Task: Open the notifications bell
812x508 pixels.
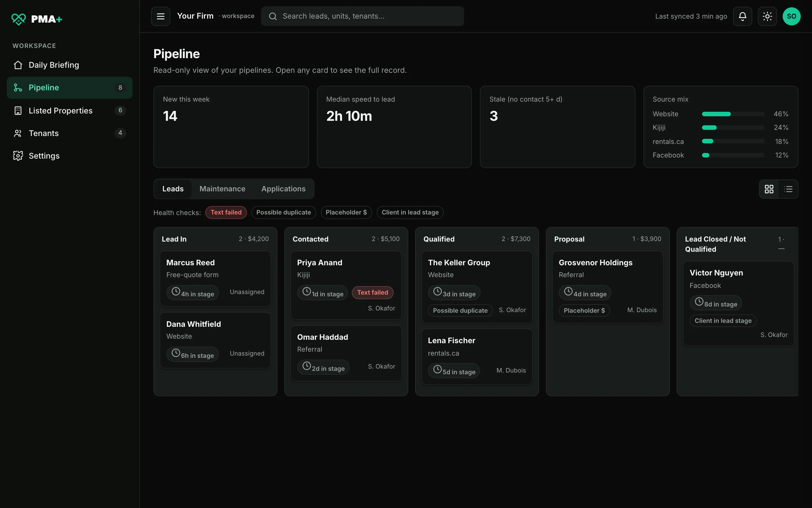Action: tap(742, 16)
